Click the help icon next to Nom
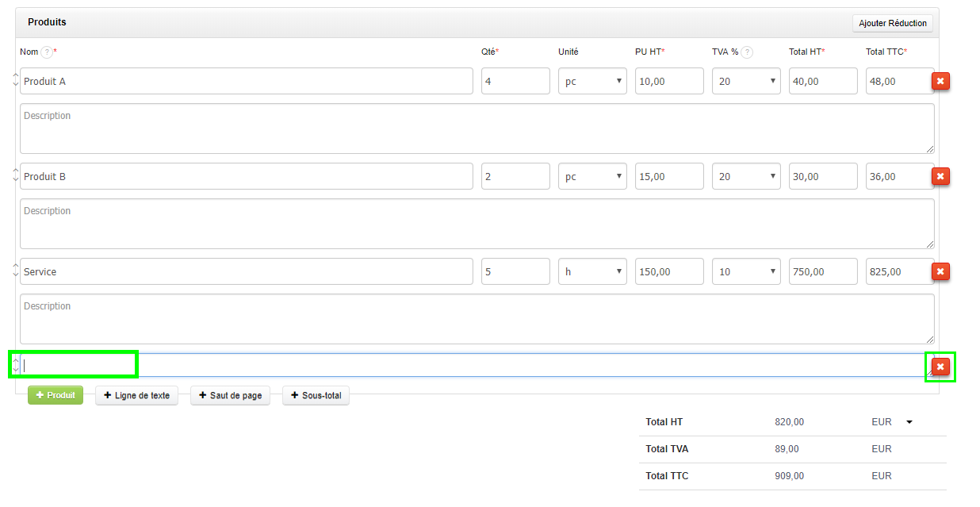This screenshot has height=507, width=980. (x=47, y=52)
